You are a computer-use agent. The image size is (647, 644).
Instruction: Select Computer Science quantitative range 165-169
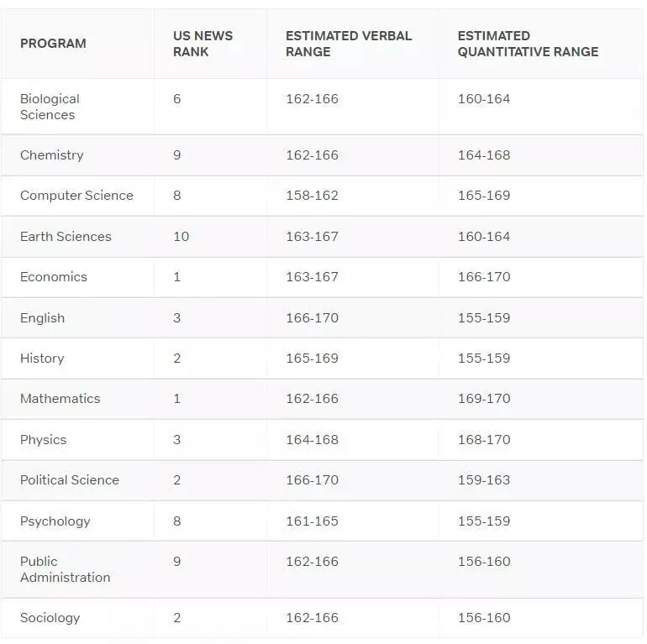484,195
